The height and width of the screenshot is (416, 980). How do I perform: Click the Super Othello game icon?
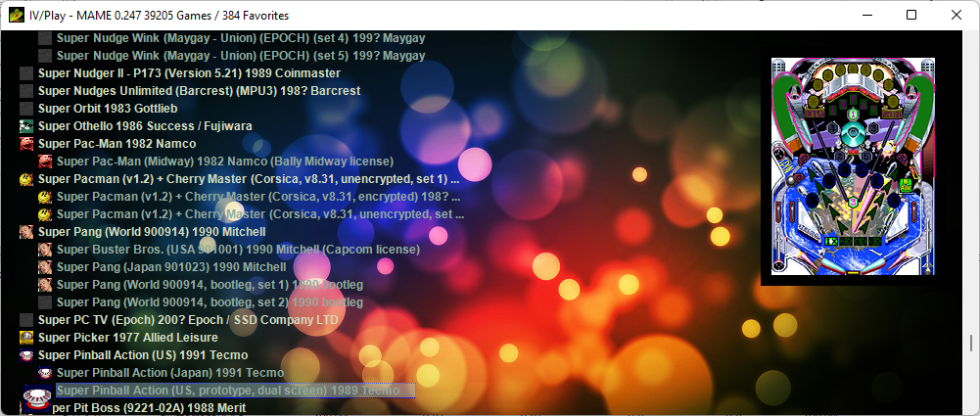[26, 126]
